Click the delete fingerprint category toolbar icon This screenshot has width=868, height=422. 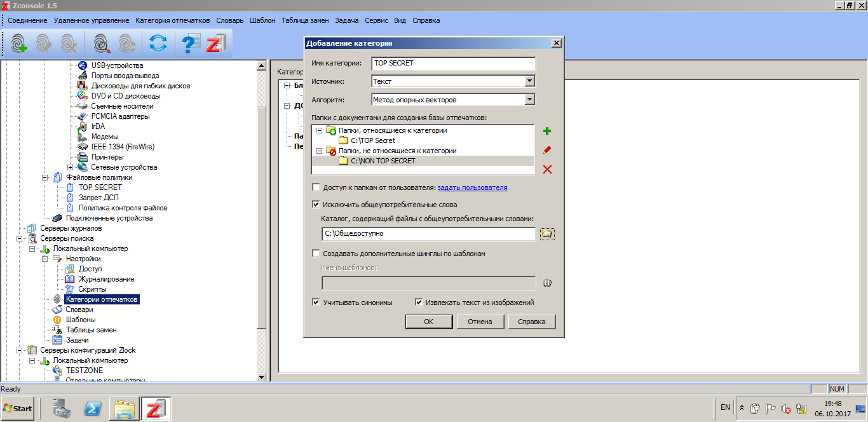click(x=69, y=43)
